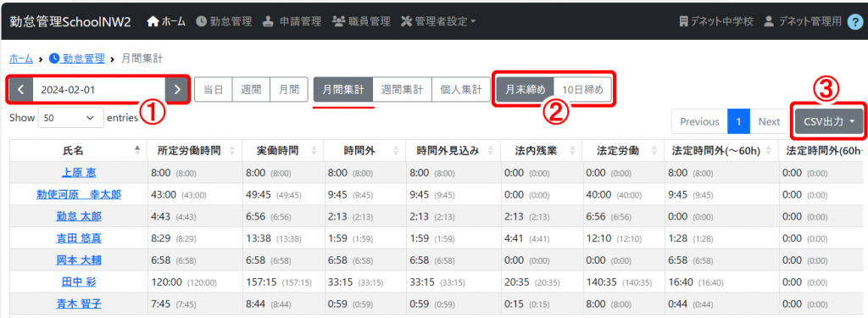Expand the 管理者設定 dropdown menu
The width and height of the screenshot is (868, 318).
(x=438, y=21)
